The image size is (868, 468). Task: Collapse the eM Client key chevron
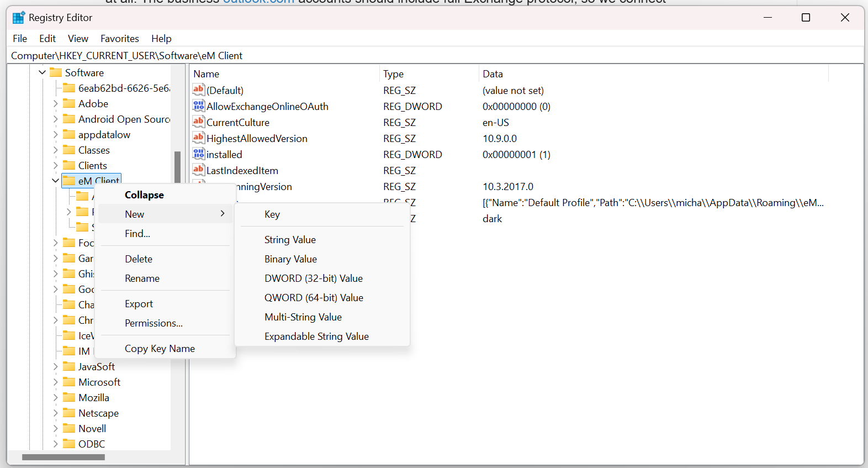point(55,181)
